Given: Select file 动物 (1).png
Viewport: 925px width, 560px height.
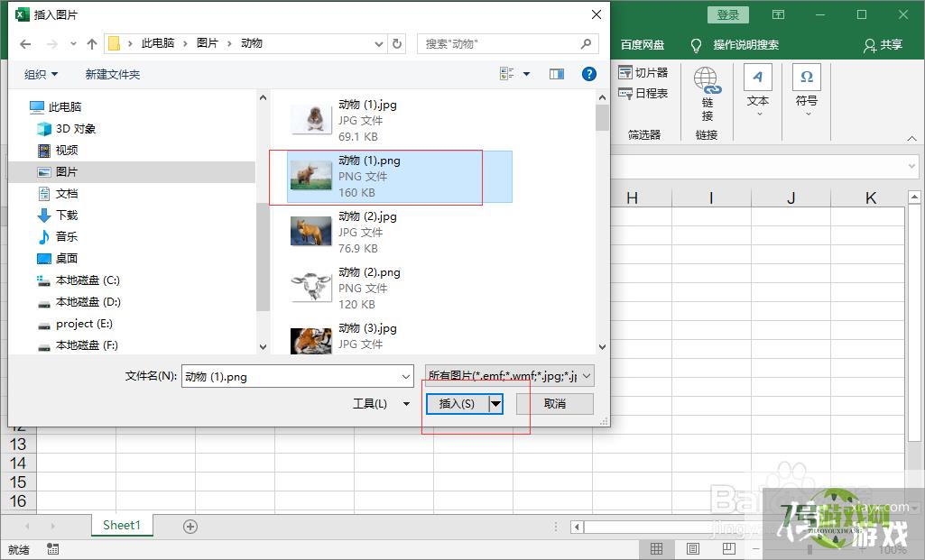Looking at the screenshot, I should point(400,176).
